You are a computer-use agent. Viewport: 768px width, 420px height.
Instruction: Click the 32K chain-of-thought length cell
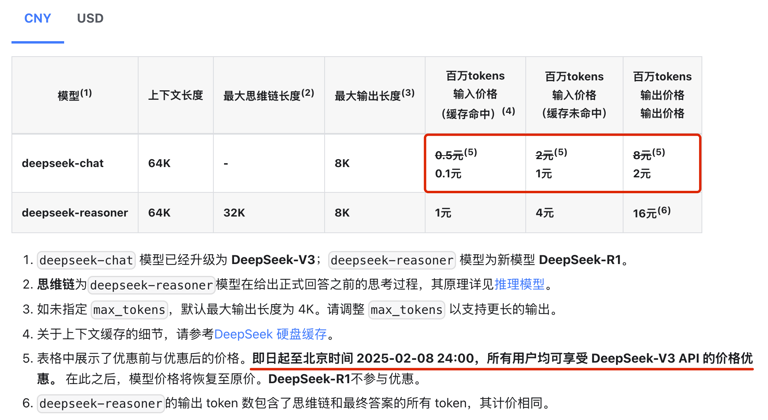pos(235,213)
